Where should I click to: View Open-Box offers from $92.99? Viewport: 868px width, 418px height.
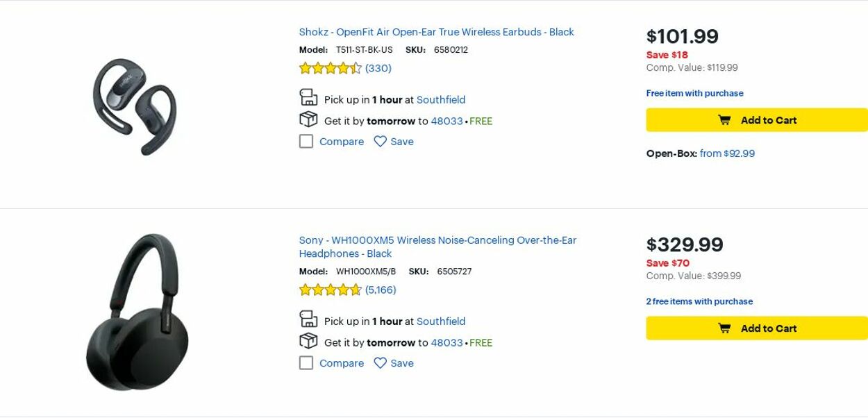click(x=727, y=153)
